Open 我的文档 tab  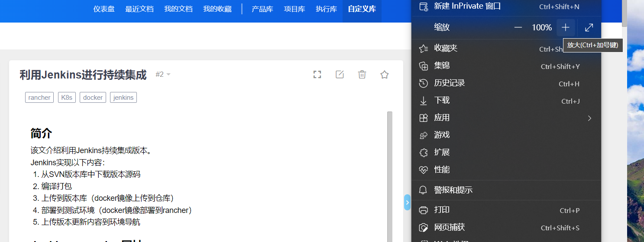(178, 9)
